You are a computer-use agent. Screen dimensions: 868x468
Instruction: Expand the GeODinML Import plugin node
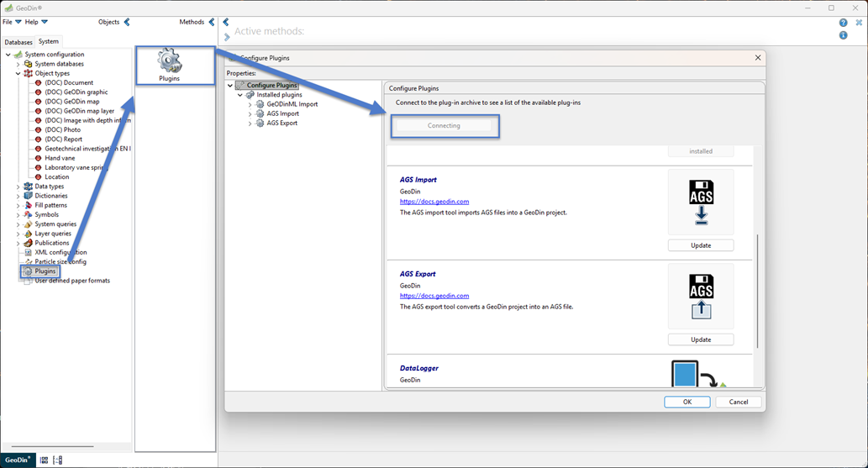pyautogui.click(x=250, y=104)
